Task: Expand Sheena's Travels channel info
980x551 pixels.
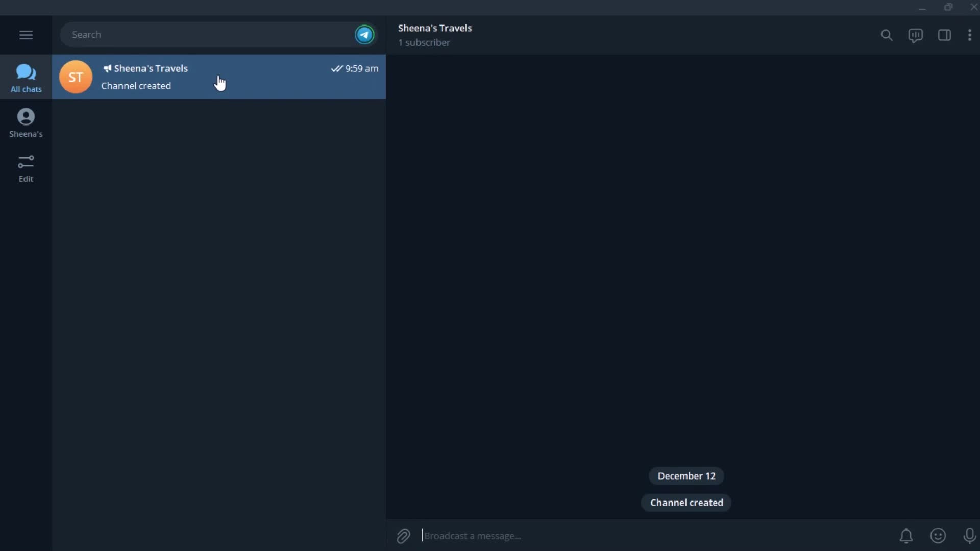Action: point(435,34)
